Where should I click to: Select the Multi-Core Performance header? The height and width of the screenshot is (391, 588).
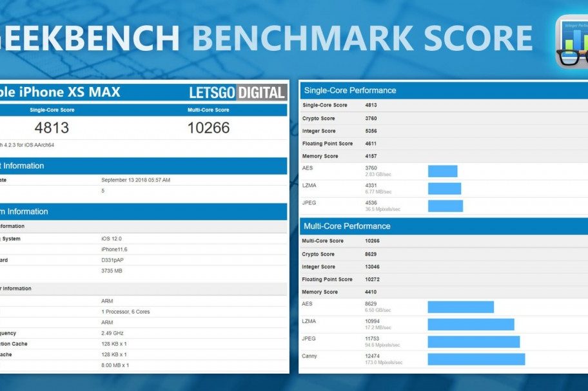[x=346, y=226]
